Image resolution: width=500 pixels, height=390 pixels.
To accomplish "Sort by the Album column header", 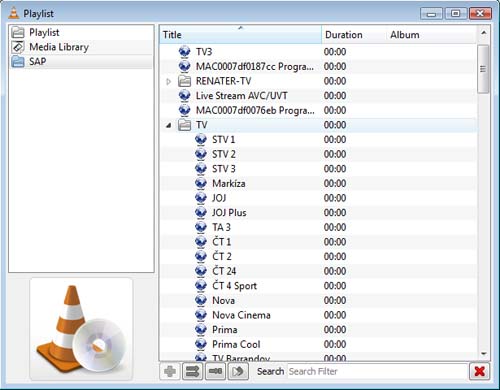I will [432, 35].
